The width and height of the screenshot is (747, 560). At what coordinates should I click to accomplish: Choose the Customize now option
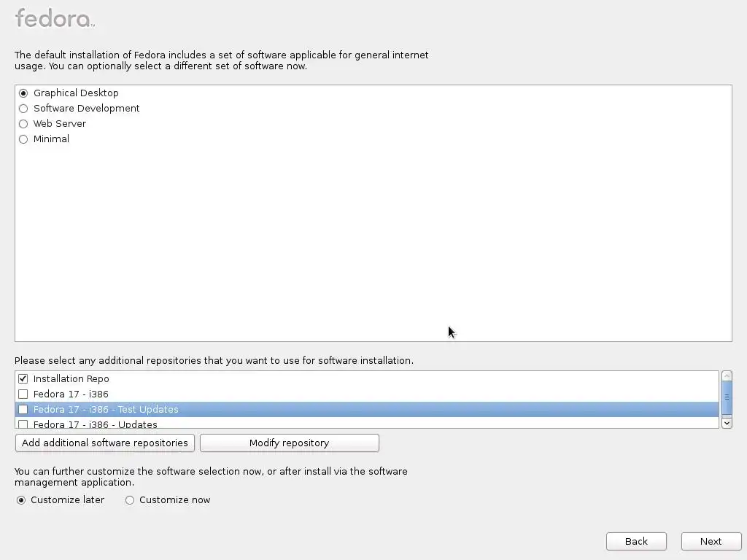(130, 500)
